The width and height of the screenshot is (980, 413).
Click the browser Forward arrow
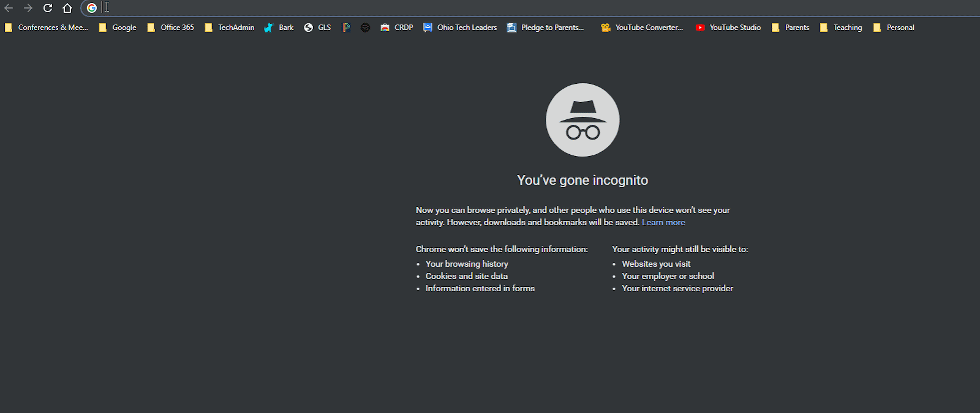(28, 8)
